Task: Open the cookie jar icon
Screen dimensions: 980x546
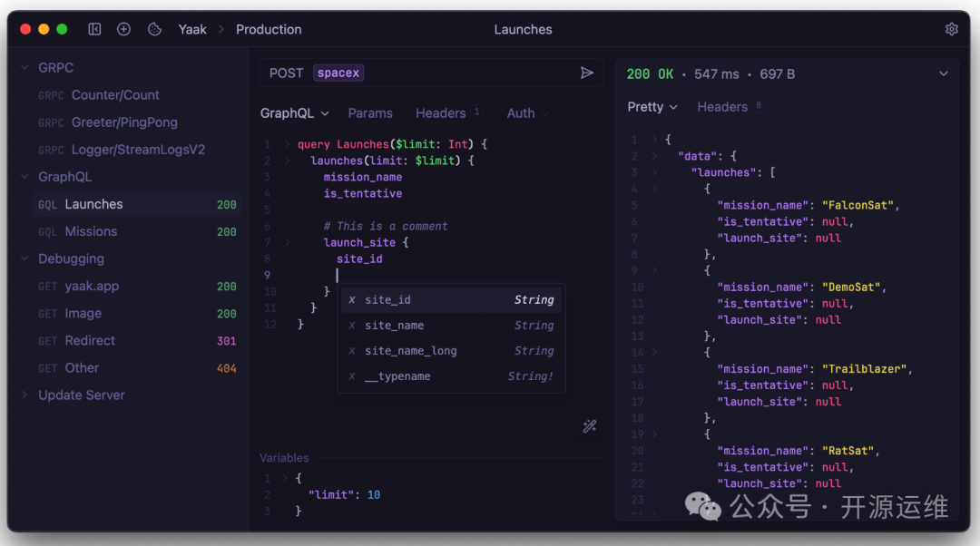Action: pyautogui.click(x=155, y=29)
